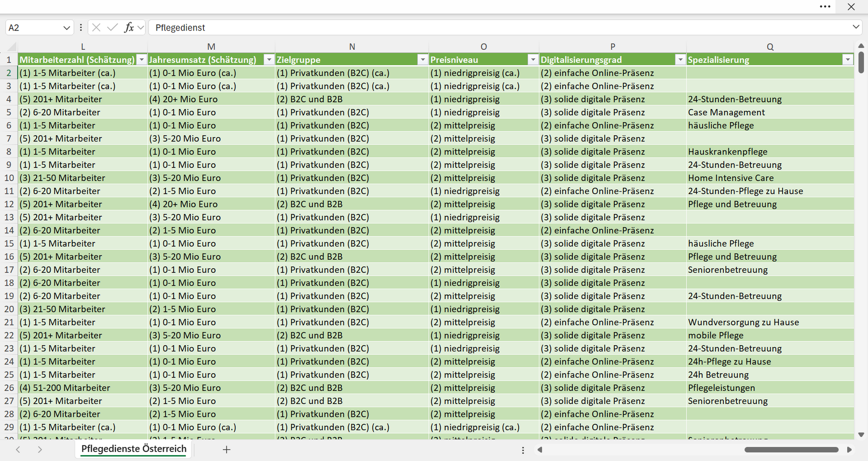Select the Pflegedienste Österreich sheet tab
The height and width of the screenshot is (461, 868).
pyautogui.click(x=134, y=449)
